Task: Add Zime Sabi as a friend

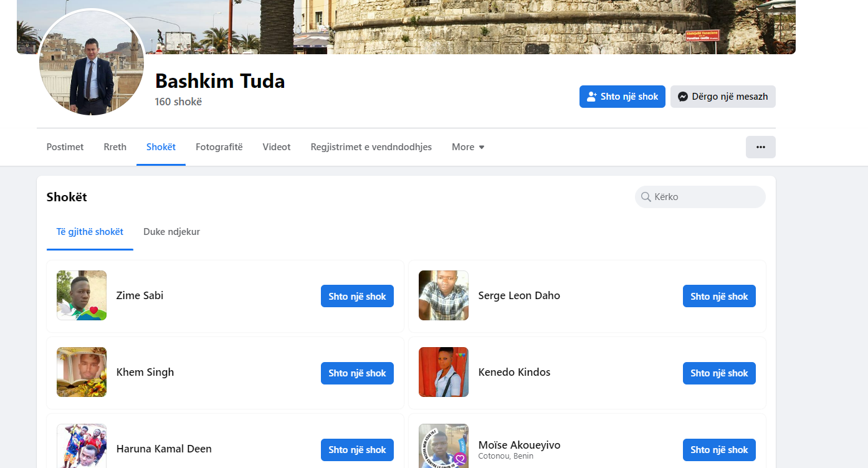Action: point(357,296)
